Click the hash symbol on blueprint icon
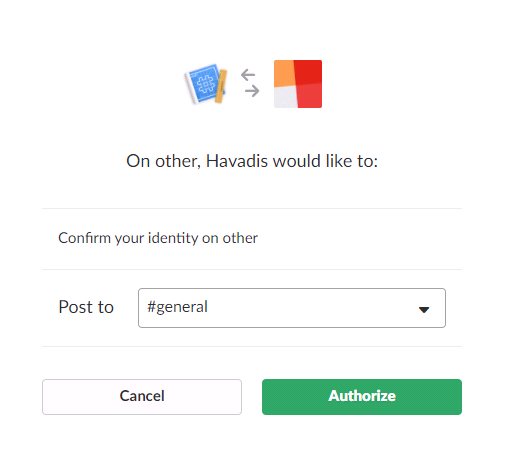This screenshot has width=514, height=459. pos(206,84)
